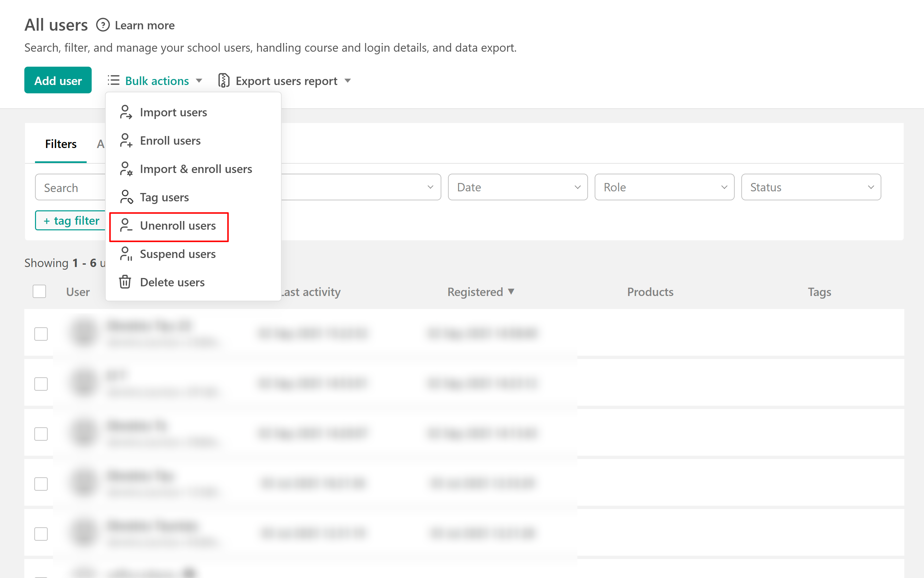Screen dimensions: 924x578
Task: Click the Learn more question mark icon
Action: click(102, 25)
